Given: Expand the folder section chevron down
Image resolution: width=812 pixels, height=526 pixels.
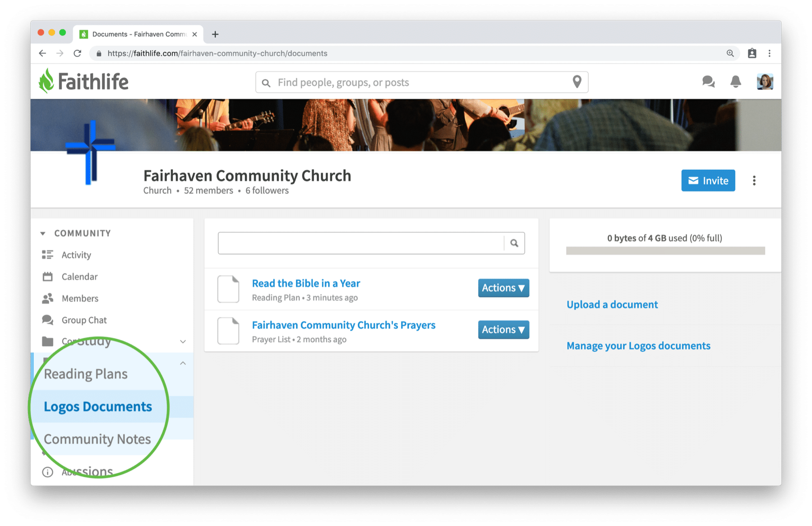Looking at the screenshot, I should [183, 341].
